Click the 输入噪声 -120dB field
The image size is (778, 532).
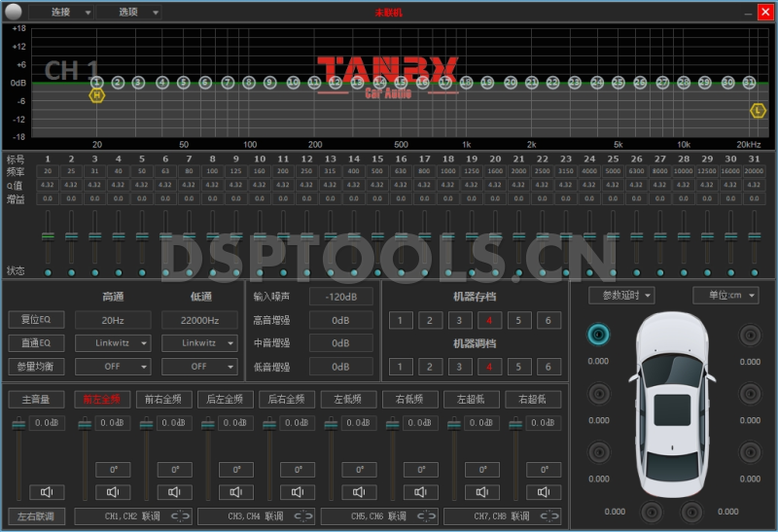tap(341, 297)
